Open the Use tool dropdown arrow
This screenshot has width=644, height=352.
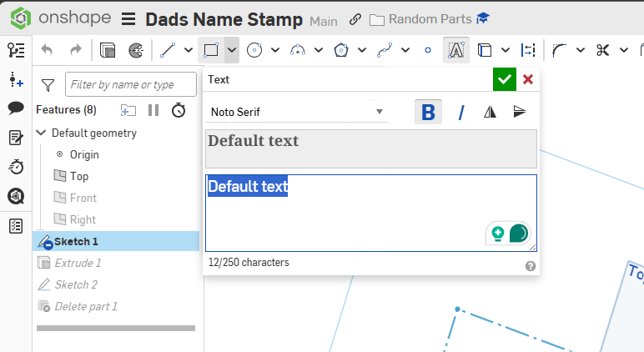click(506, 50)
